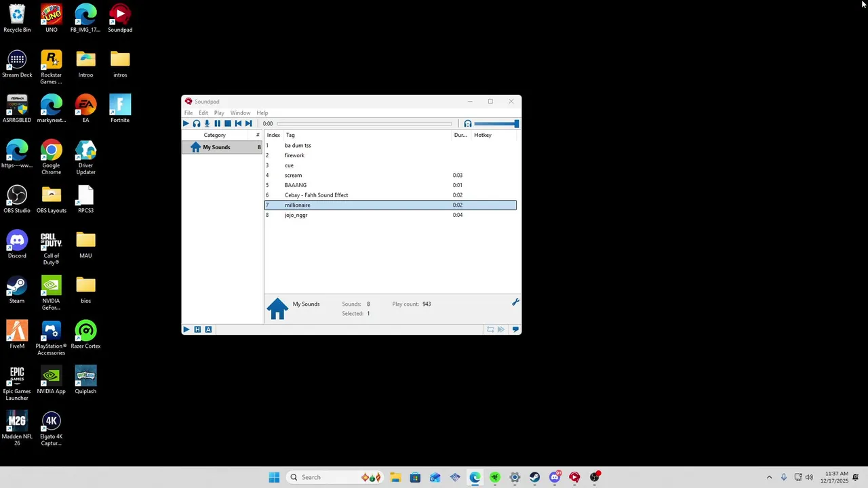Open the Window menu

[x=240, y=113]
